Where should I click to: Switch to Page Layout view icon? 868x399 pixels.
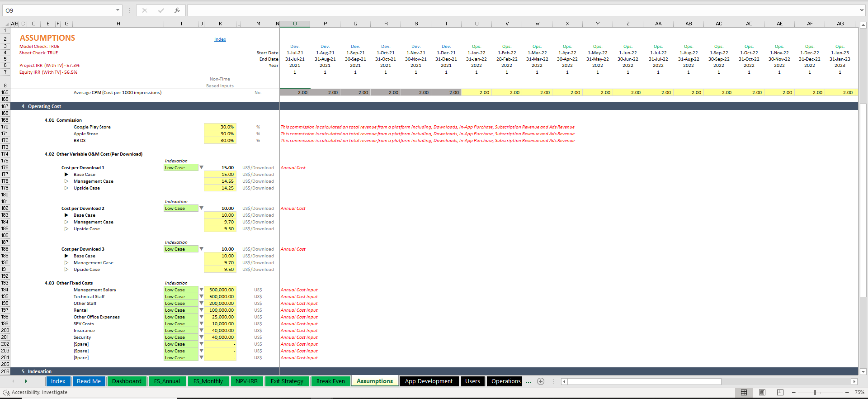tap(762, 392)
